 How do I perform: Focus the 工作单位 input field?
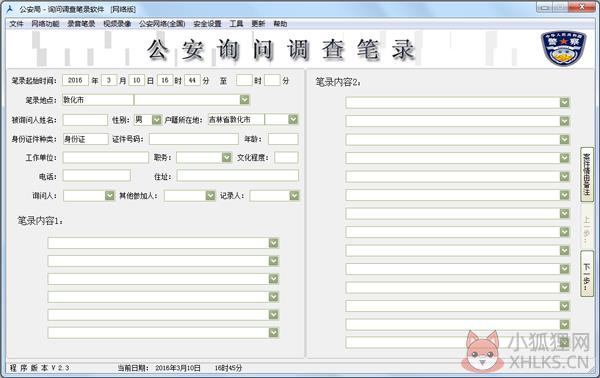[106, 157]
